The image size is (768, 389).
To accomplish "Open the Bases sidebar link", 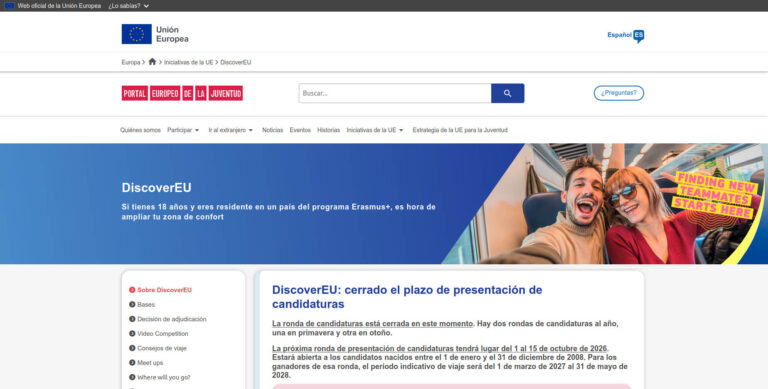I will [x=146, y=305].
